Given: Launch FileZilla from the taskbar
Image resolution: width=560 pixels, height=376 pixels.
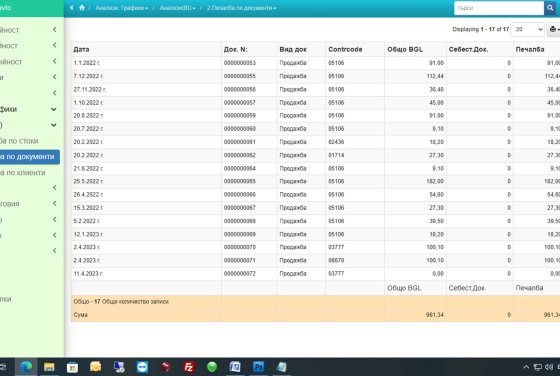Looking at the screenshot, I should tap(189, 367).
